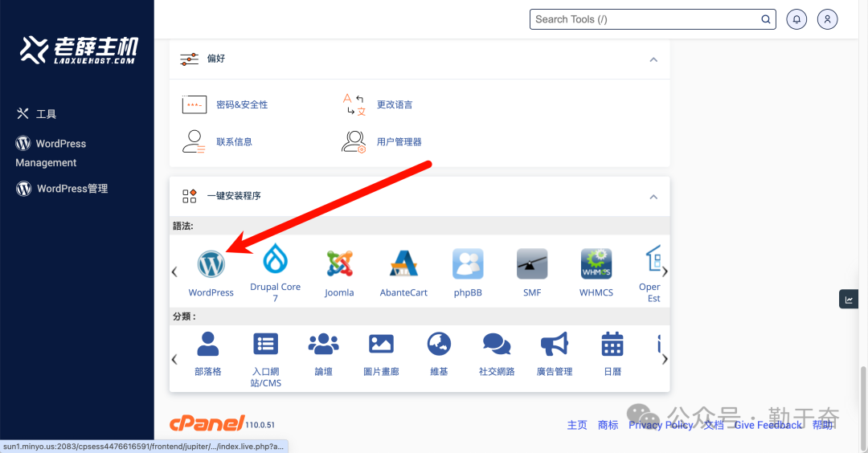Click the phpBB forum installer icon
This screenshot has width=868, height=453.
click(x=468, y=264)
